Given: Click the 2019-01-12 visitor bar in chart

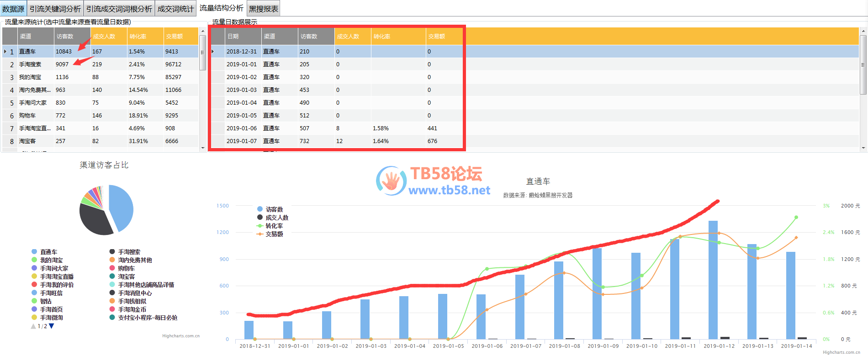Looking at the screenshot, I should click(x=713, y=279).
